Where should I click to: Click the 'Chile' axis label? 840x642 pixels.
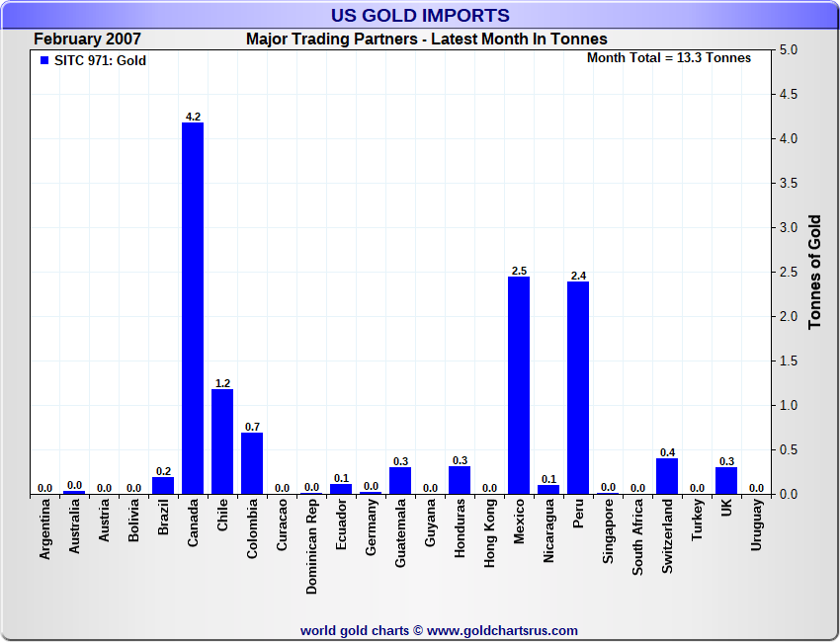(222, 516)
